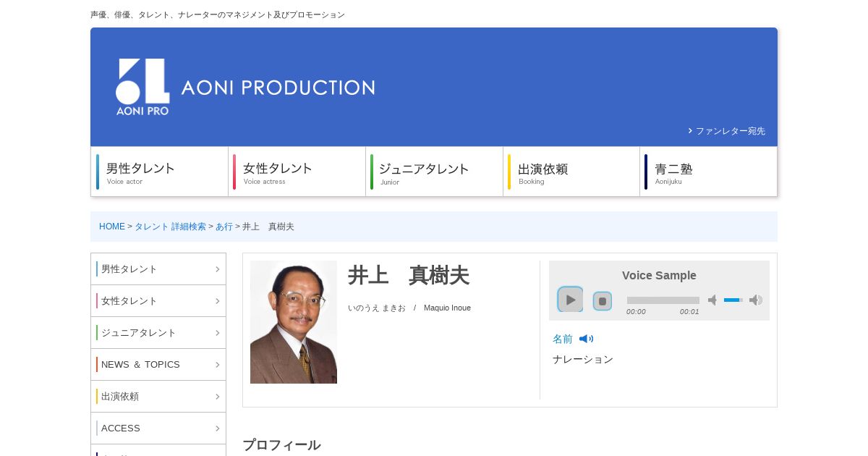Open タレント 詳細検索 breadcrumb link
Image resolution: width=868 pixels, height=456 pixels.
click(x=170, y=227)
